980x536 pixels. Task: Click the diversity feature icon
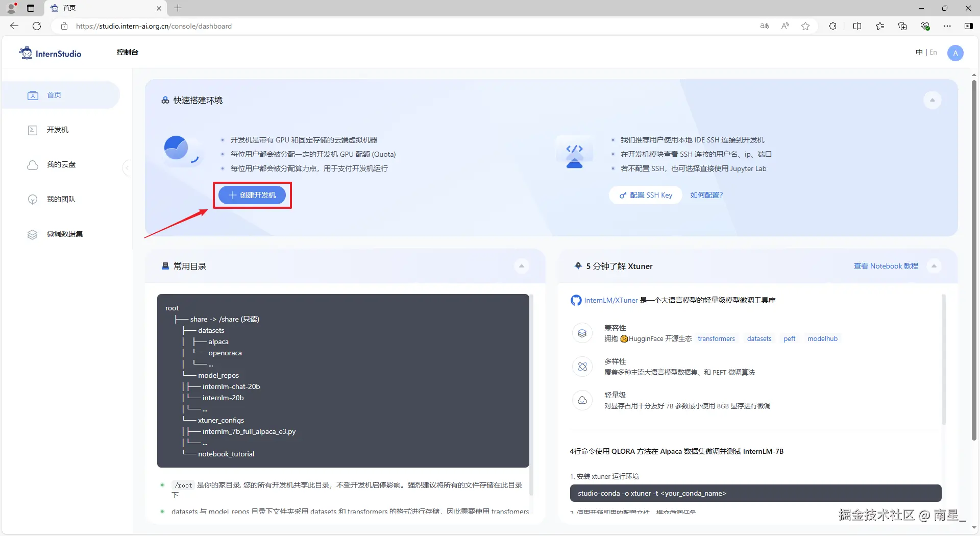point(582,367)
